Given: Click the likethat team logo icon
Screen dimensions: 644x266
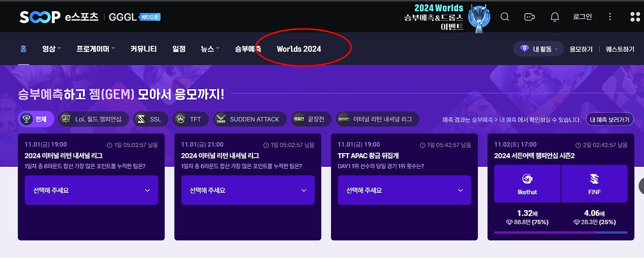Looking at the screenshot, I should tap(527, 178).
